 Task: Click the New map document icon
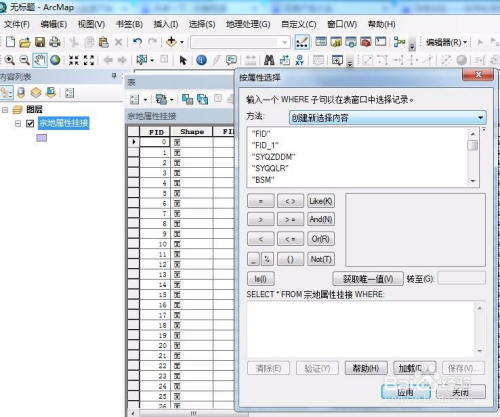point(11,42)
